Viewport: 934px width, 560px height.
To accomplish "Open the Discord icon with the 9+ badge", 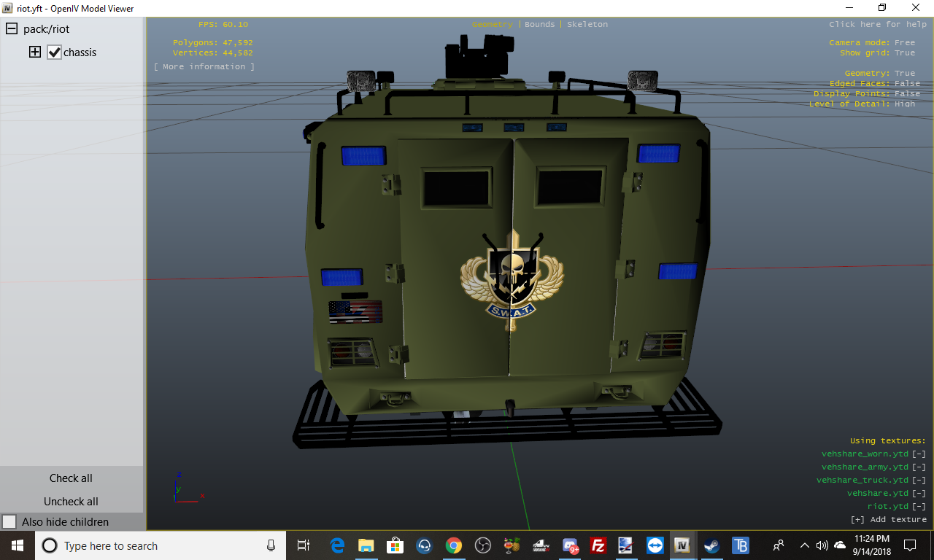I will pyautogui.click(x=571, y=545).
